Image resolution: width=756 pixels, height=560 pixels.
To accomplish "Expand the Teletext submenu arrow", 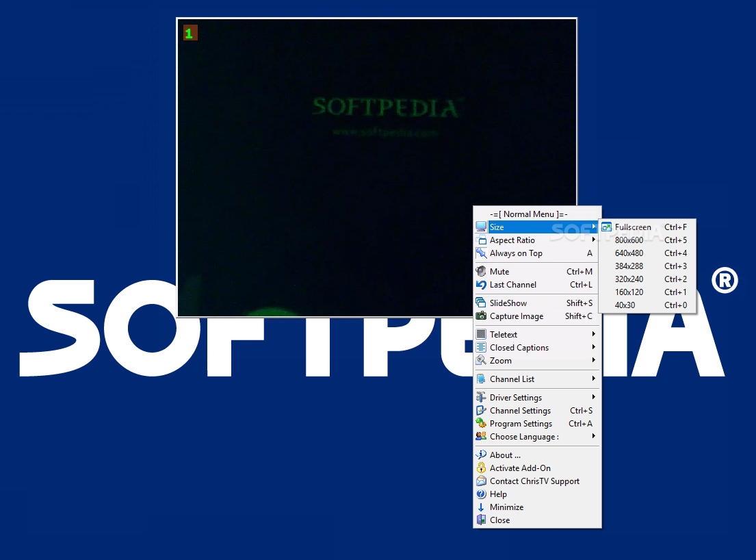I will coord(594,334).
